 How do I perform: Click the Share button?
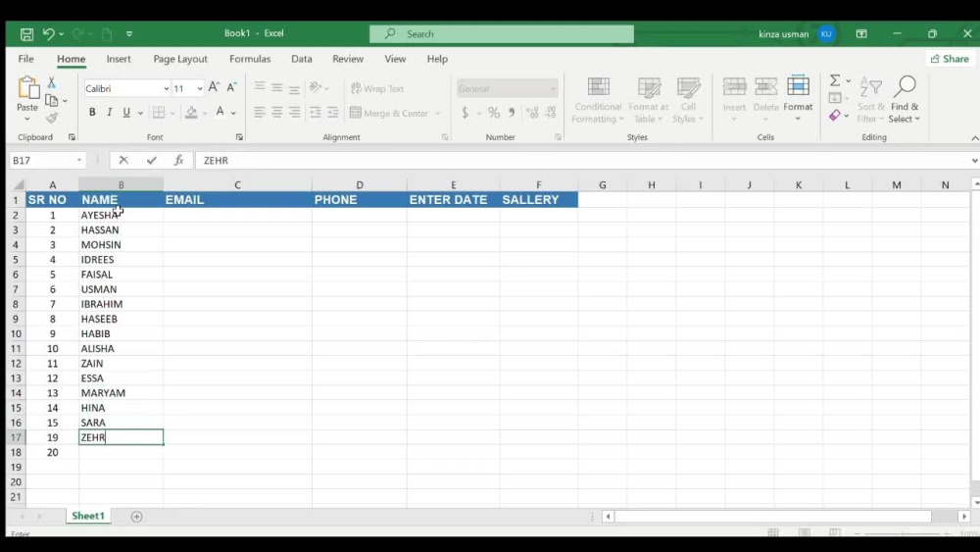coord(950,59)
